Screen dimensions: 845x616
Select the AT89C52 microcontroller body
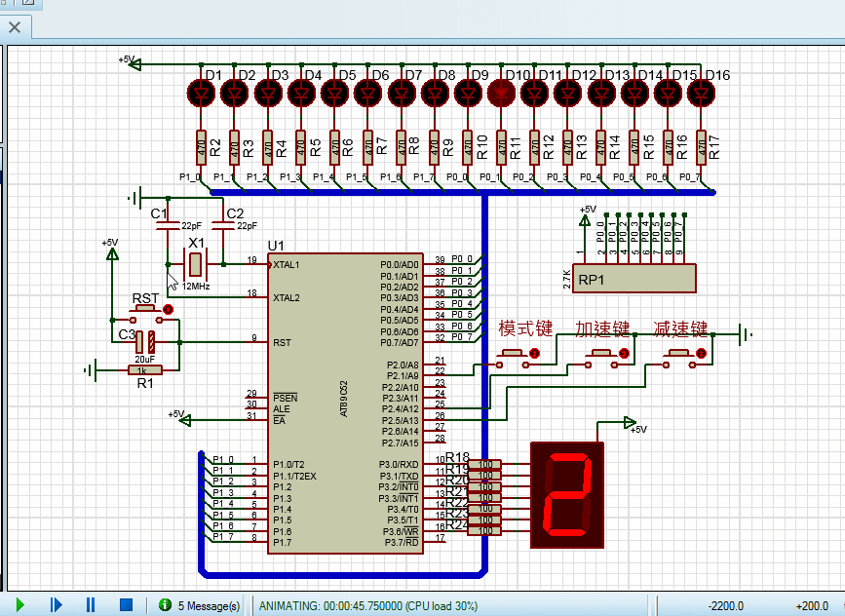coord(345,404)
